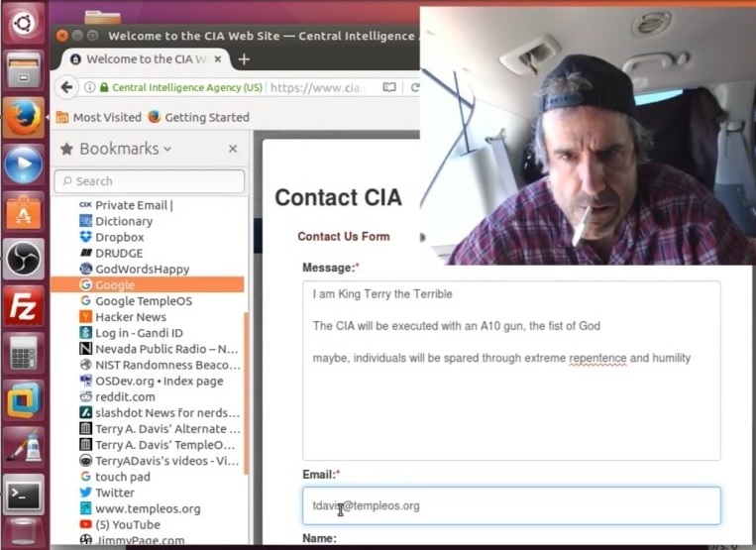Open the Ubuntu Dash launcher
The image size is (756, 550).
point(23,23)
